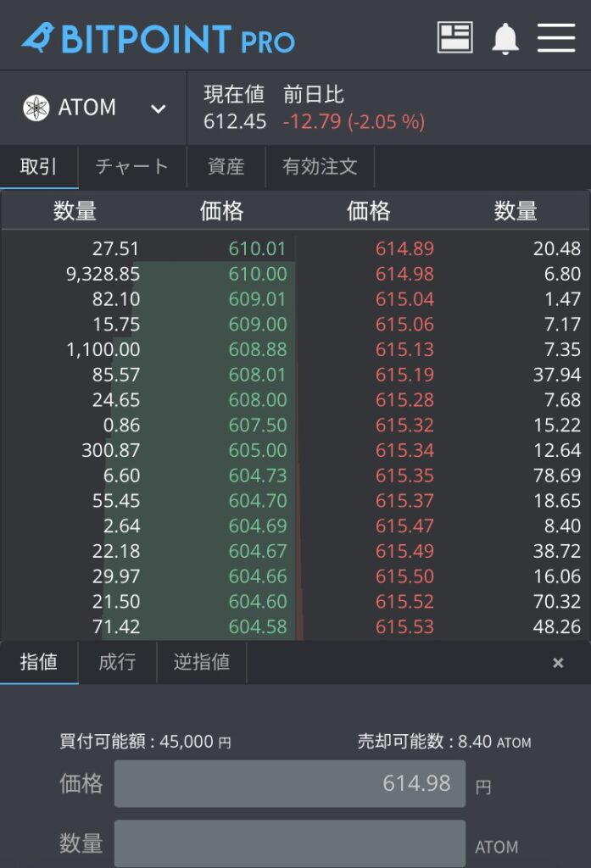591x868 pixels.
Task: Click ask price 615.35 in order book
Action: [x=404, y=476]
